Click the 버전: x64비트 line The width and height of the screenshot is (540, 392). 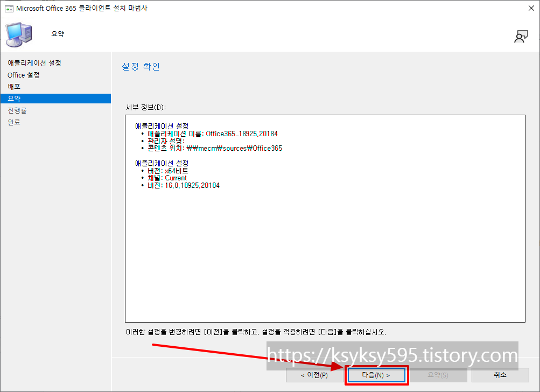(x=168, y=171)
